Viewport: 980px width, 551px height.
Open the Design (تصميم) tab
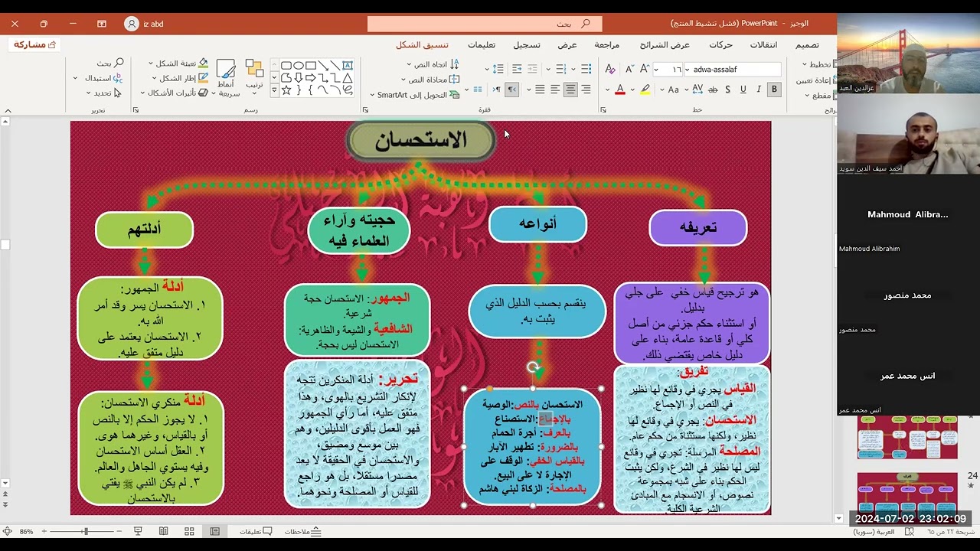coord(807,44)
